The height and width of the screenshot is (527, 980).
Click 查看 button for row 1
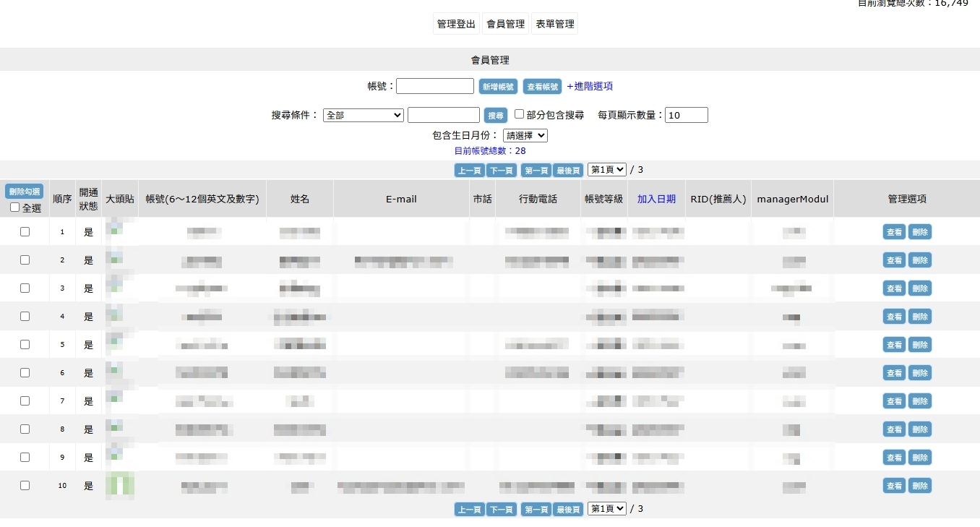[x=894, y=232]
